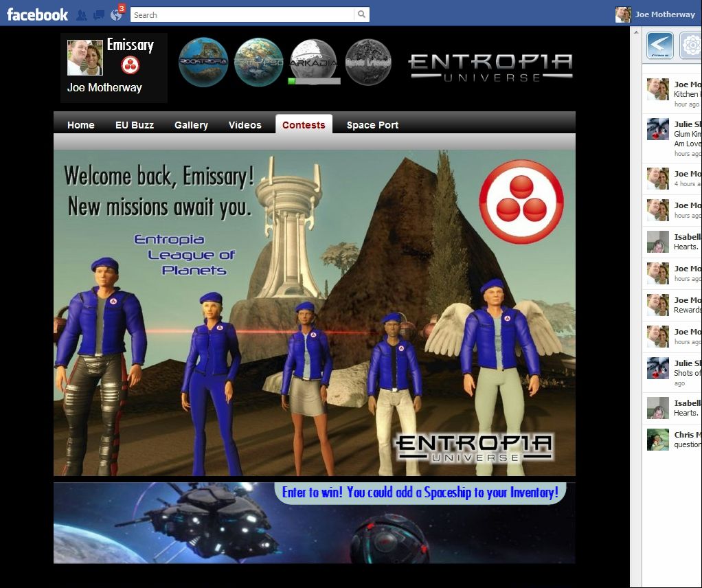The image size is (702, 588).
Task: Click avatar in the 'Kitchen' ticker row
Action: point(657,89)
